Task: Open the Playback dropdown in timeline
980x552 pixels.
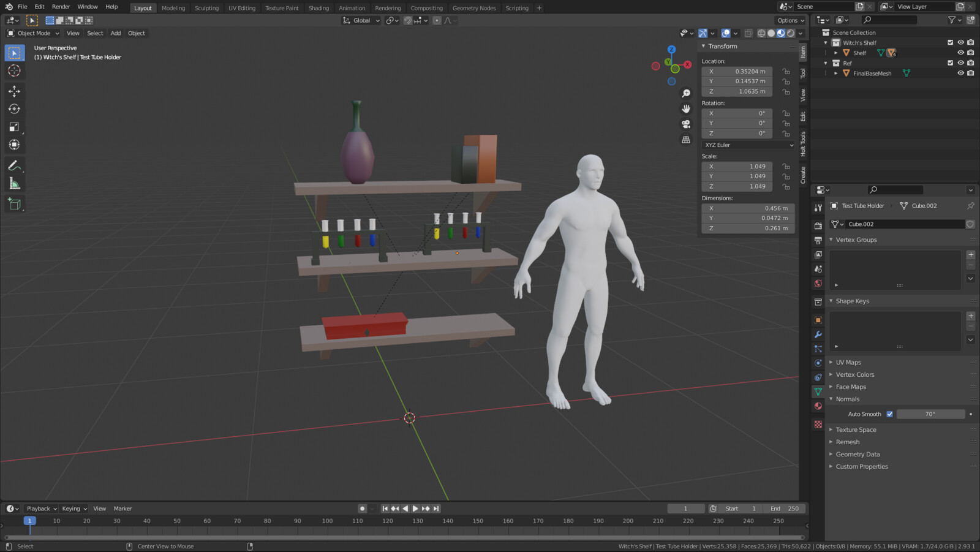Action: [x=41, y=509]
